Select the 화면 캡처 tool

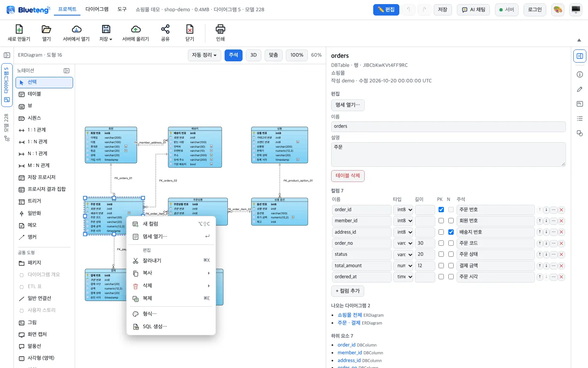point(44,334)
